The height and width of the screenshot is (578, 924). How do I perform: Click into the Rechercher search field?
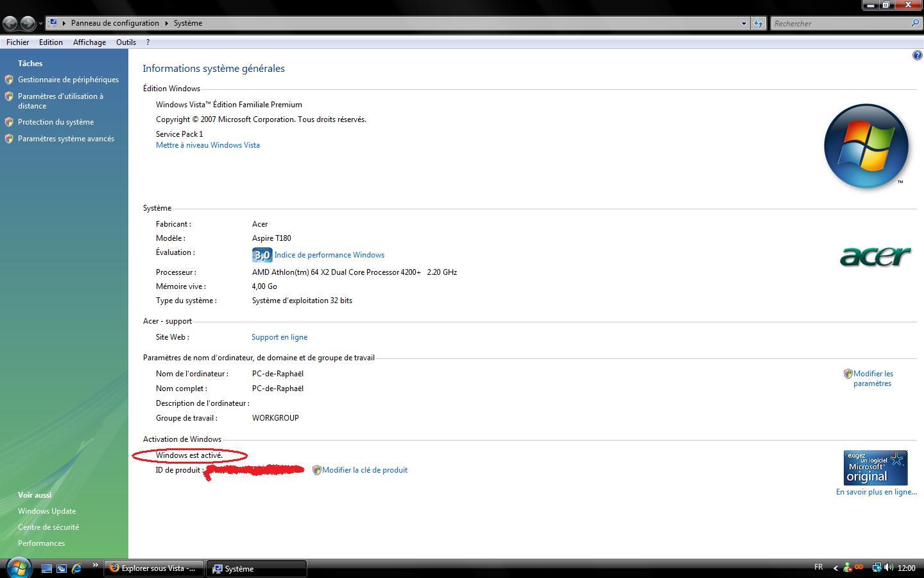(x=839, y=23)
